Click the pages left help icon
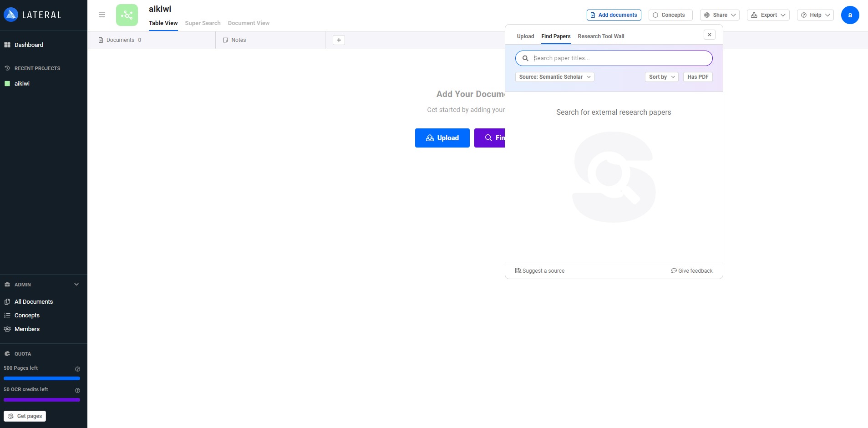This screenshot has height=428, width=868. (77, 369)
